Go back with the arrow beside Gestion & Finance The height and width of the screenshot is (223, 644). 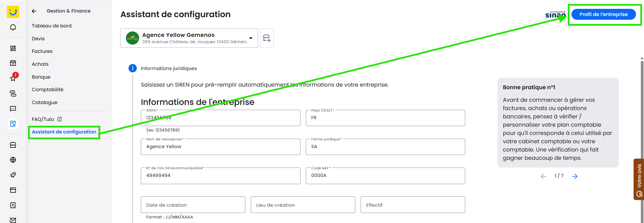(34, 11)
